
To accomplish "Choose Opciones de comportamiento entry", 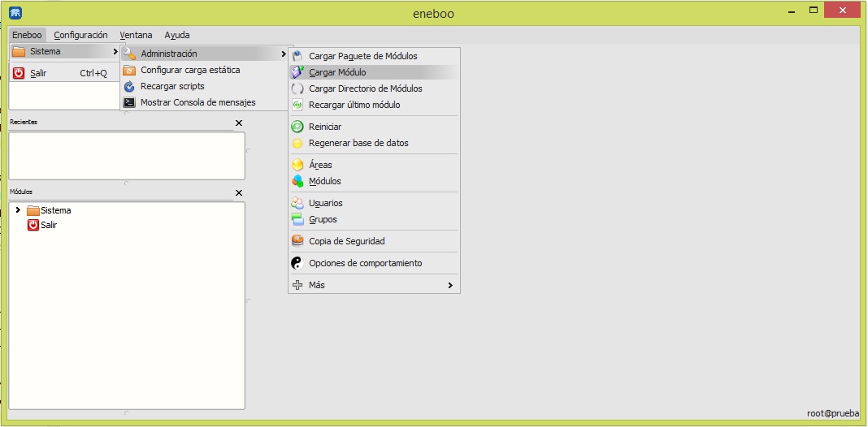I will coord(374,263).
